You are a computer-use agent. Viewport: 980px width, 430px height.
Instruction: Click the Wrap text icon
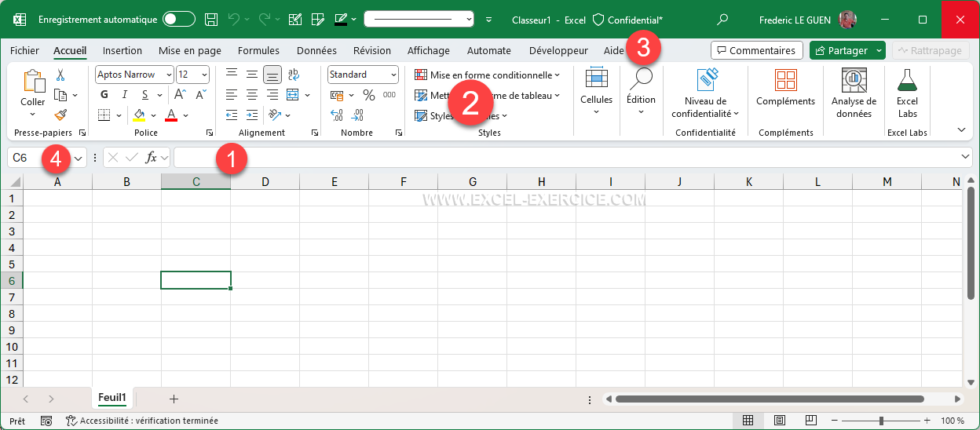pos(294,75)
